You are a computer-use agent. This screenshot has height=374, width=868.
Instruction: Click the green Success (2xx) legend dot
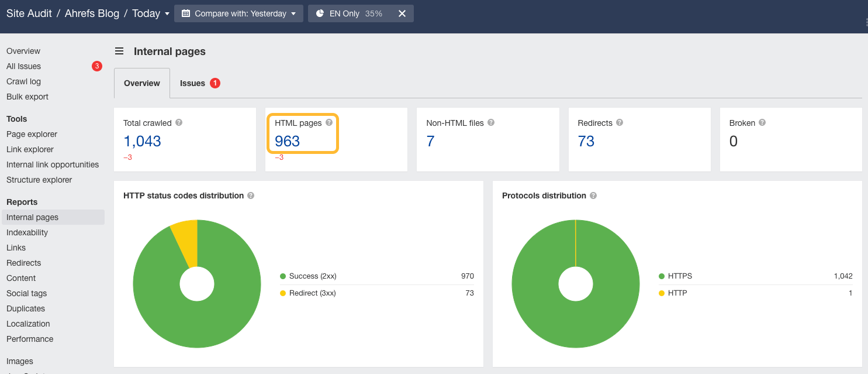283,276
